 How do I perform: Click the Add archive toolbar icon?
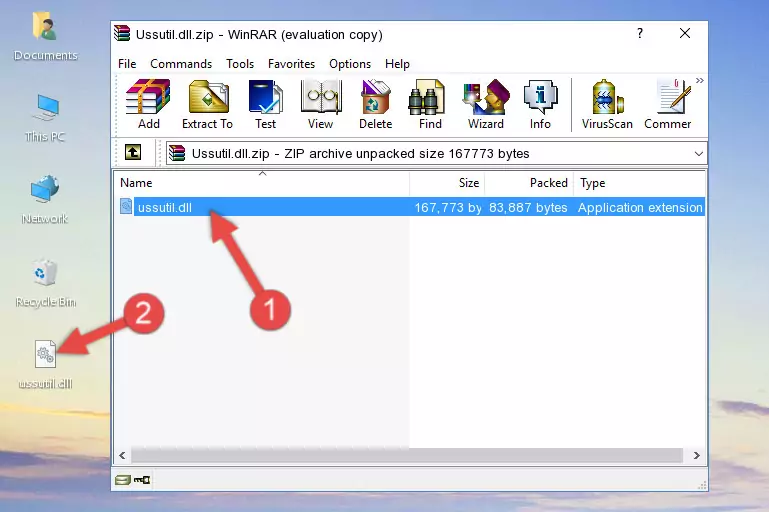pyautogui.click(x=148, y=104)
